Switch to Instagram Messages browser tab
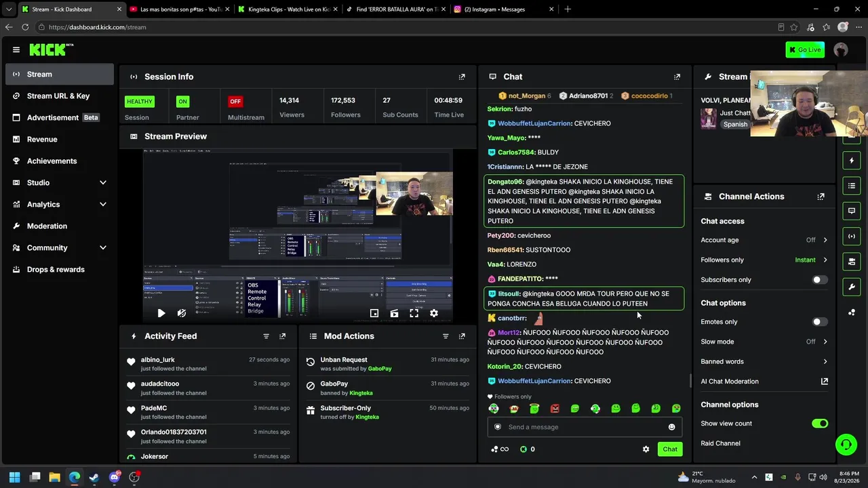 [x=503, y=9]
